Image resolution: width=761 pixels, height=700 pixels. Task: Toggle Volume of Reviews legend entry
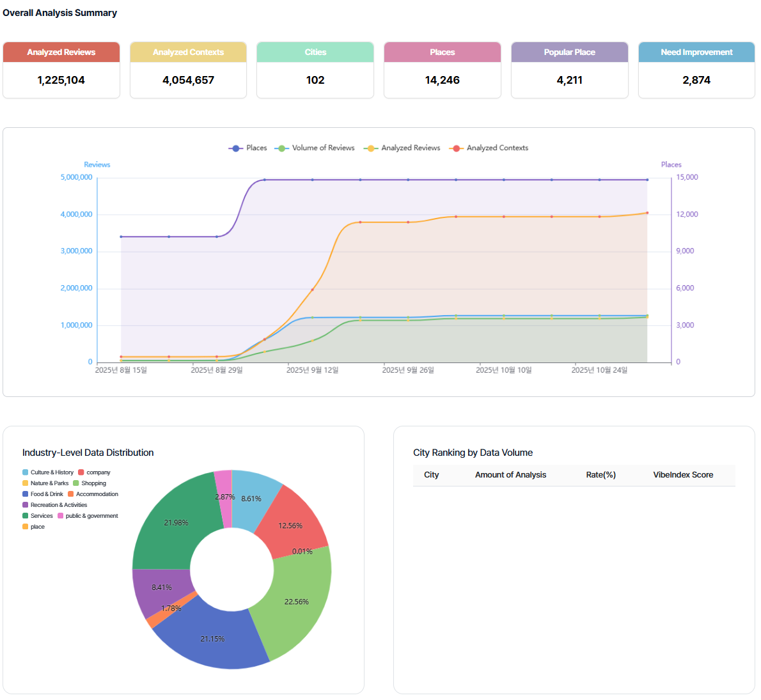315,148
